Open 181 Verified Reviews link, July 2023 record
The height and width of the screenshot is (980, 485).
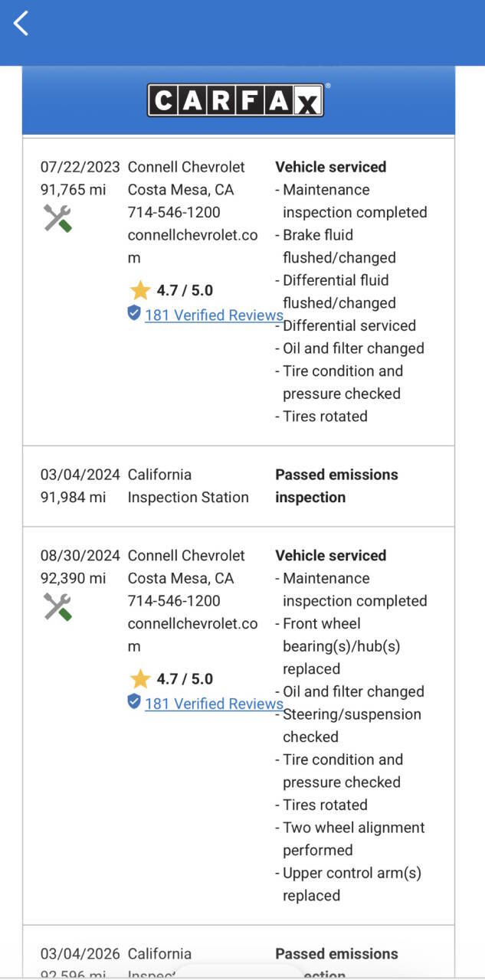point(214,315)
